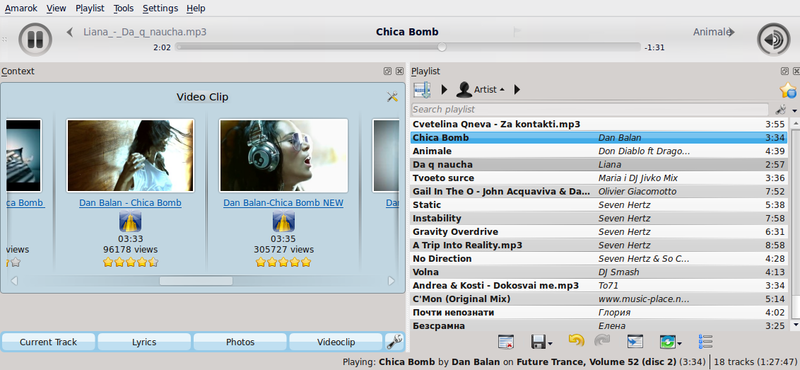Image resolution: width=800 pixels, height=370 pixels.
Task: Open the Artist sort level dropdown
Action: (481, 90)
